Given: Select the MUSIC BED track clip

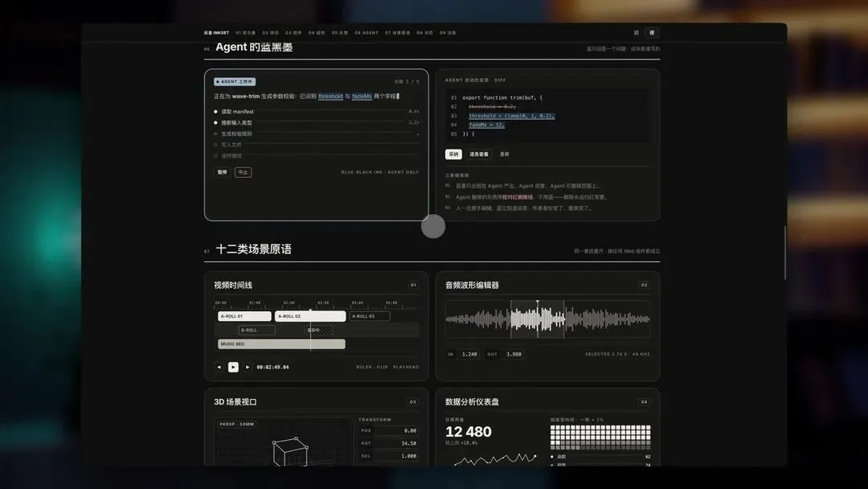Looking at the screenshot, I should [x=281, y=344].
